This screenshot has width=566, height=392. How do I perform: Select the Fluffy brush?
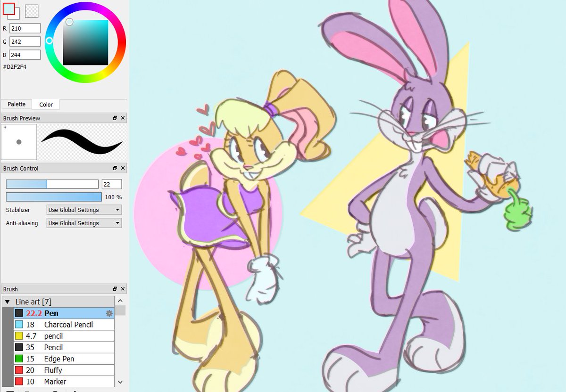point(64,370)
